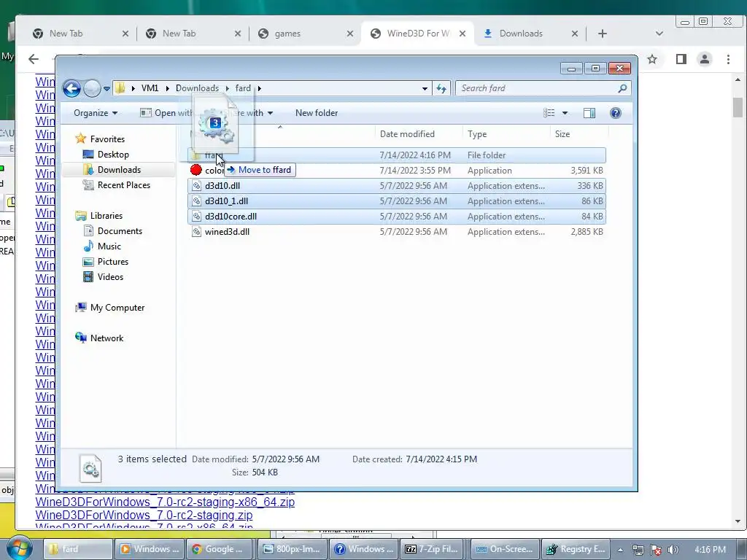Select the red color application icon
This screenshot has width=747, height=560.
point(196,170)
